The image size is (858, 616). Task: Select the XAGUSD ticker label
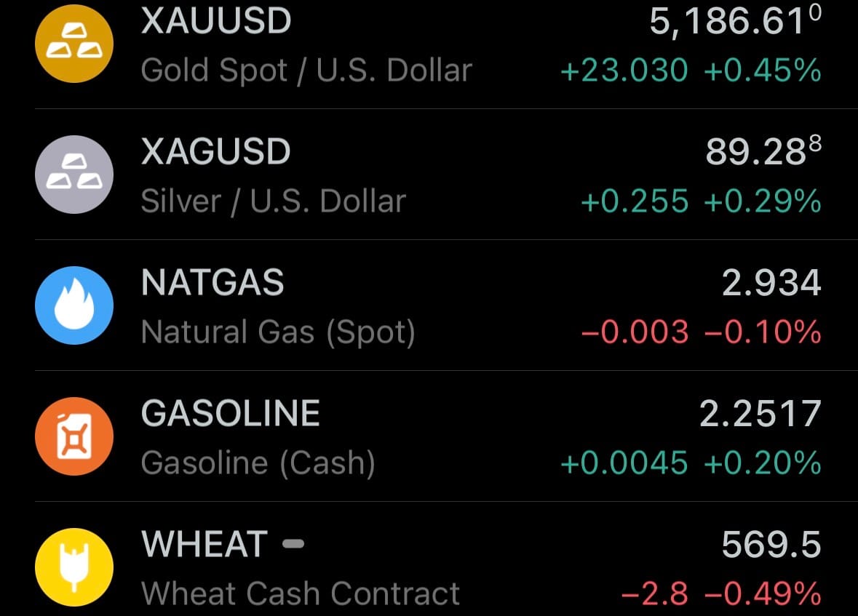coord(216,152)
